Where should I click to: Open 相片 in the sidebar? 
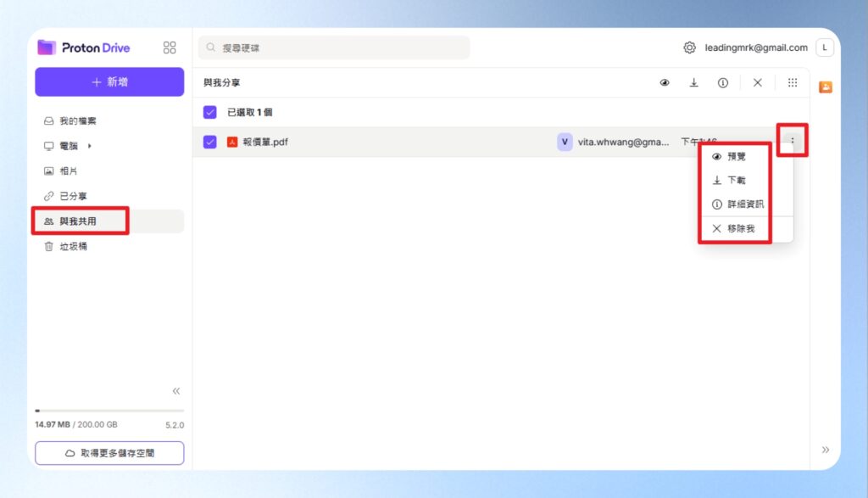[109, 171]
